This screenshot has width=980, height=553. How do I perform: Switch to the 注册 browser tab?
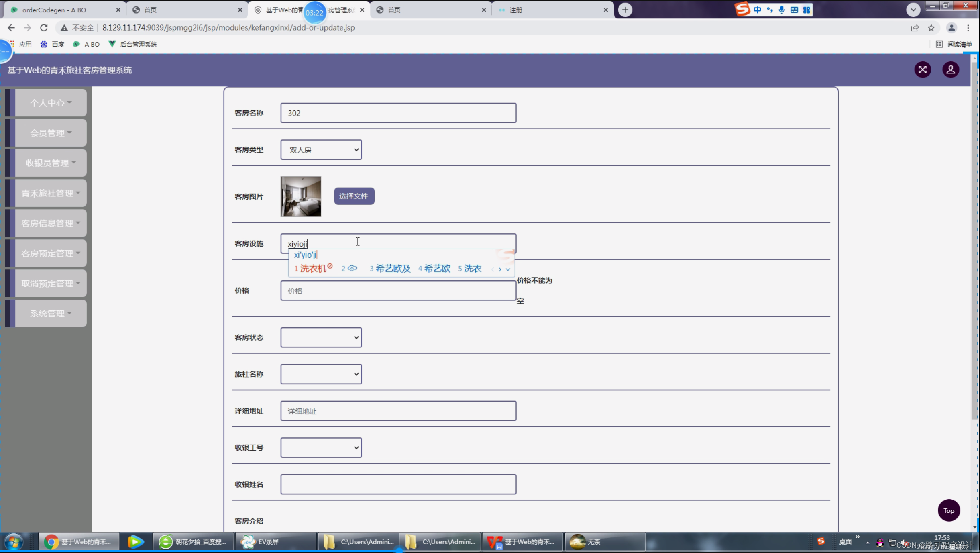pyautogui.click(x=550, y=10)
